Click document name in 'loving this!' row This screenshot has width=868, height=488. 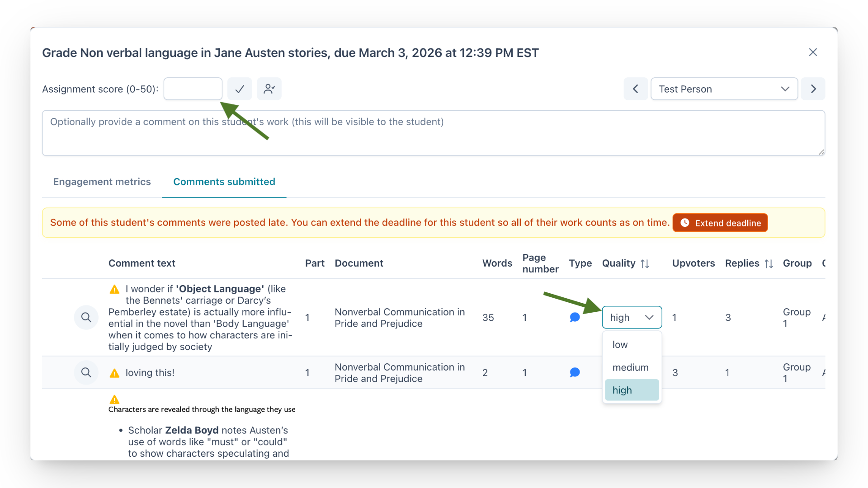(400, 373)
